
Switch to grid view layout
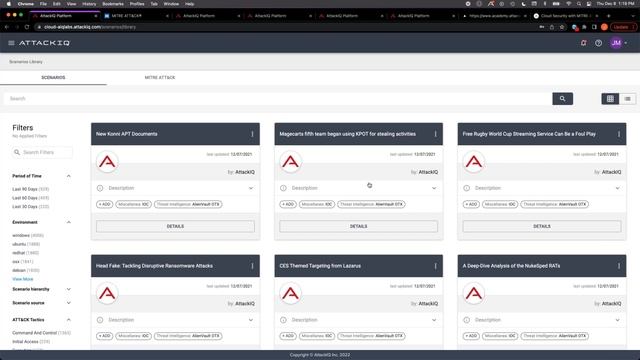[610, 99]
